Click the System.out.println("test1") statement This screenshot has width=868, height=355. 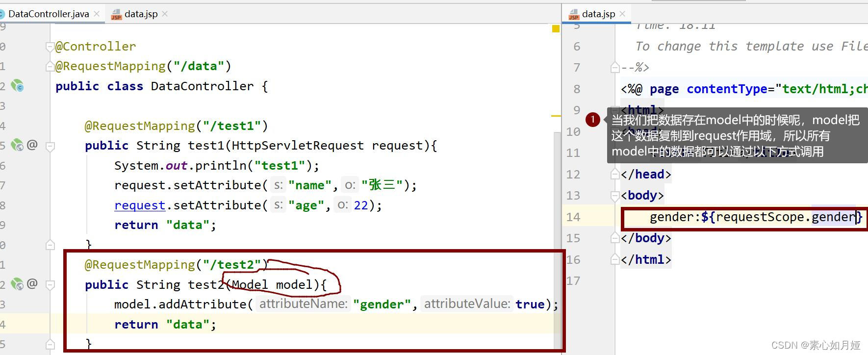click(217, 166)
